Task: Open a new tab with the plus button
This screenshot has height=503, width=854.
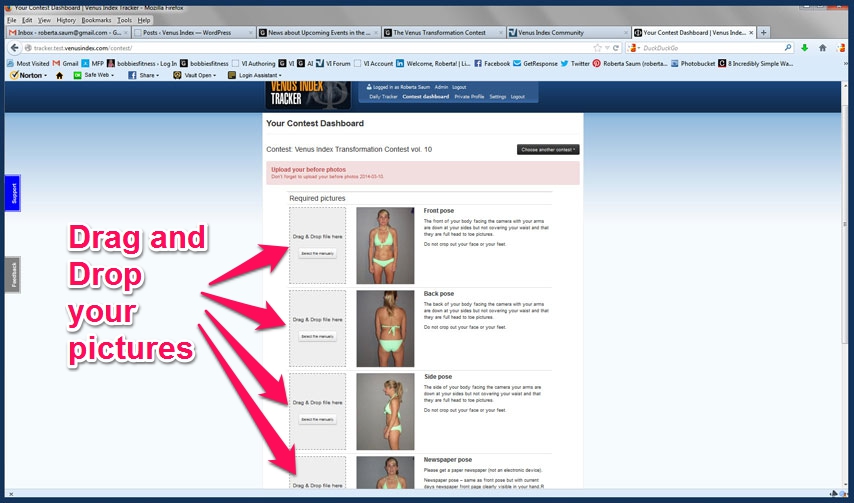Action: coord(764,33)
